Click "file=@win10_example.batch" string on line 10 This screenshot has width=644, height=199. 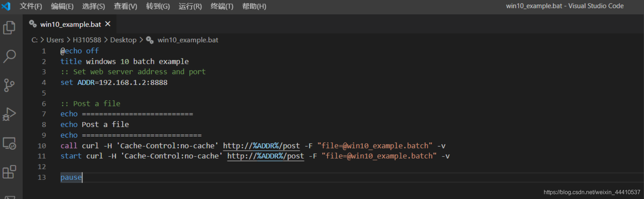[375, 146]
